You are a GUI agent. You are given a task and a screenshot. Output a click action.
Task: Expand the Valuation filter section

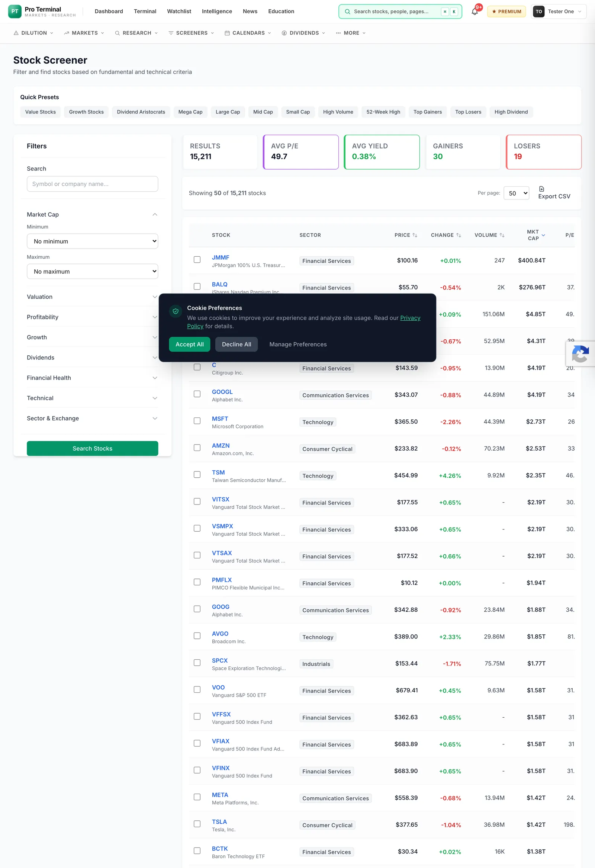[92, 297]
